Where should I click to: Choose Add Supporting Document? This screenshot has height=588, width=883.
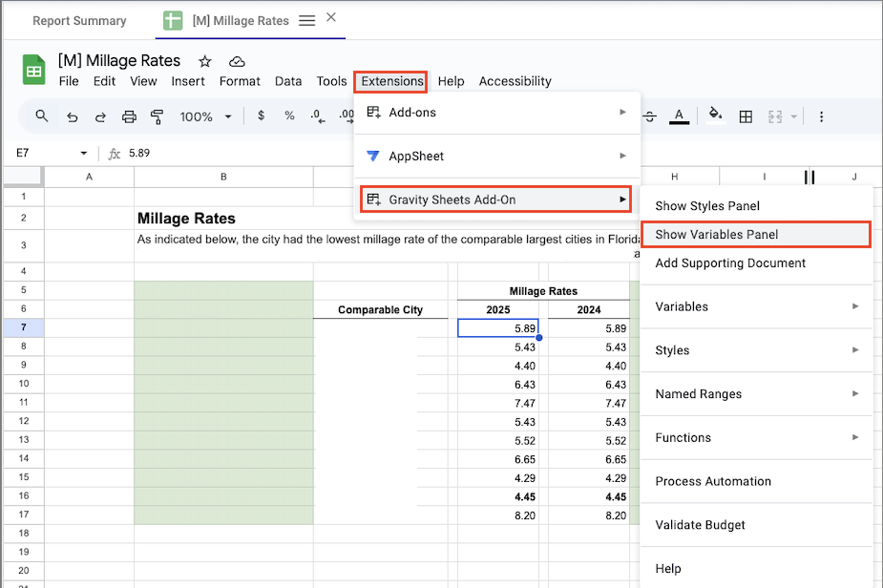(730, 263)
